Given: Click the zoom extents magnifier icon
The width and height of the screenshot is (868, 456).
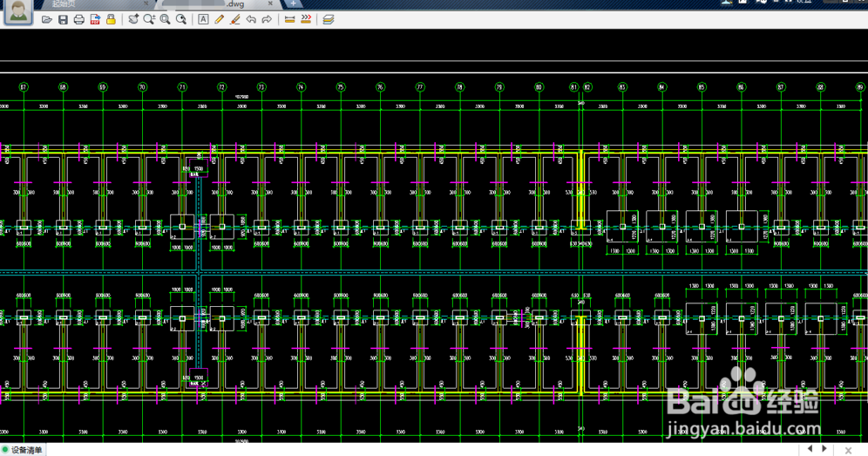Looking at the screenshot, I should click(181, 19).
